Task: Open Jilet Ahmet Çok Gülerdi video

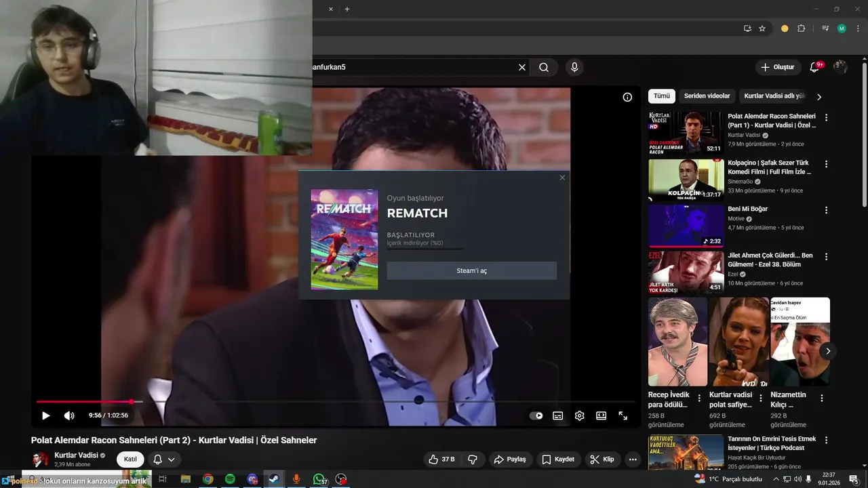Action: (x=686, y=272)
